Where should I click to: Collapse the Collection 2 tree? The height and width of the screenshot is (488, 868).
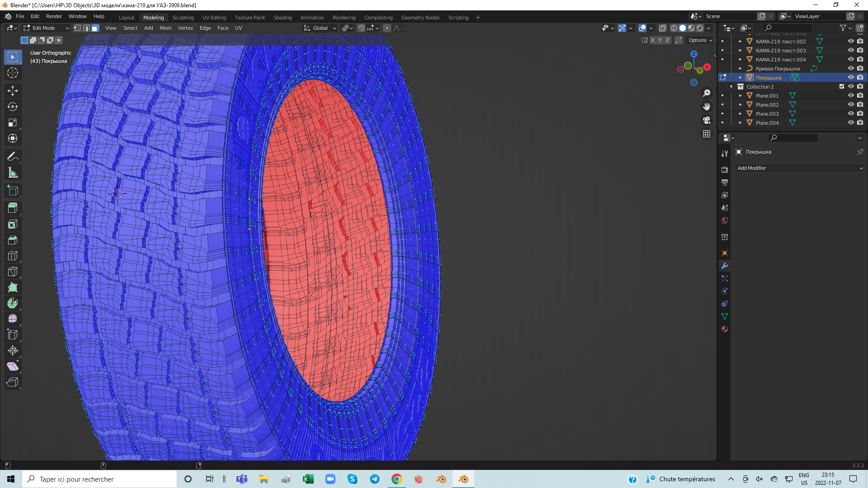(x=731, y=87)
